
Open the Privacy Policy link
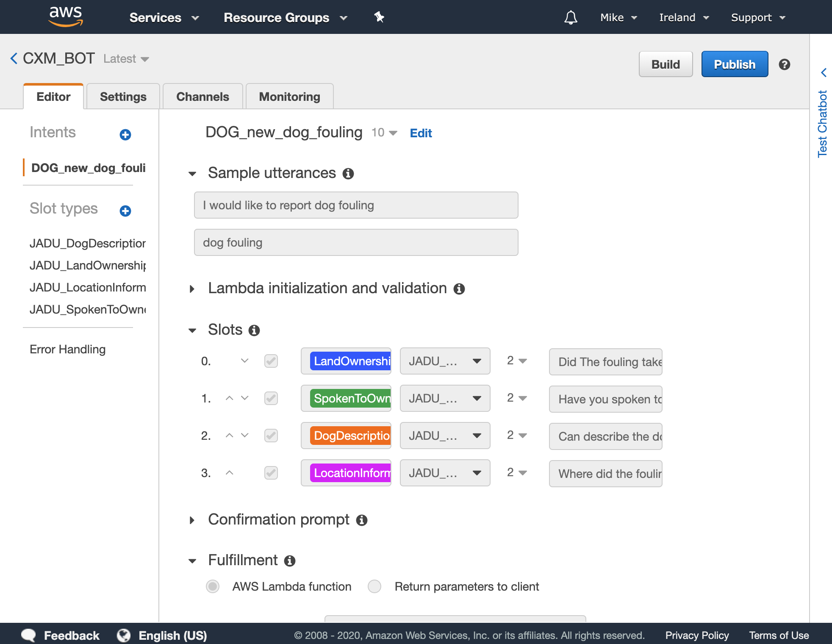point(697,635)
